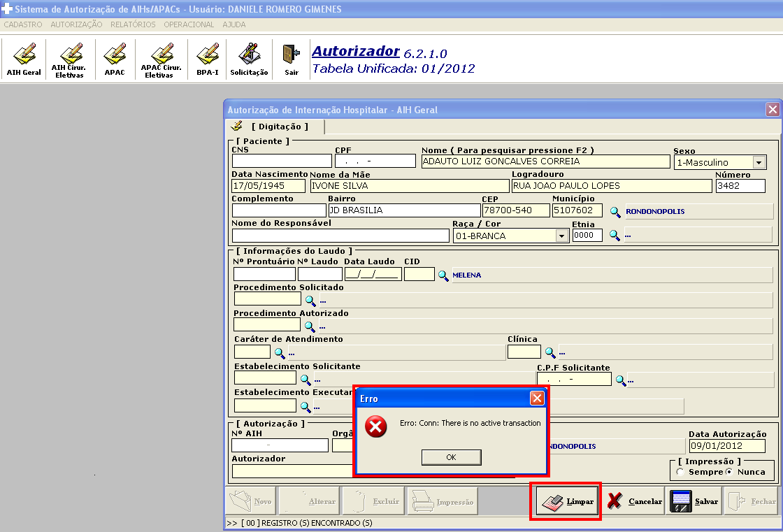Click the Etnia code field
783x532 pixels.
(x=587, y=236)
